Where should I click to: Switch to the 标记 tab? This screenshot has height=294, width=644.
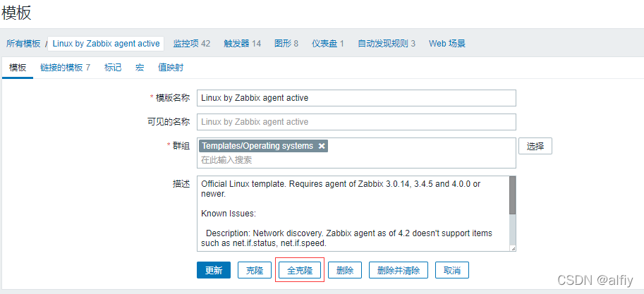click(113, 68)
